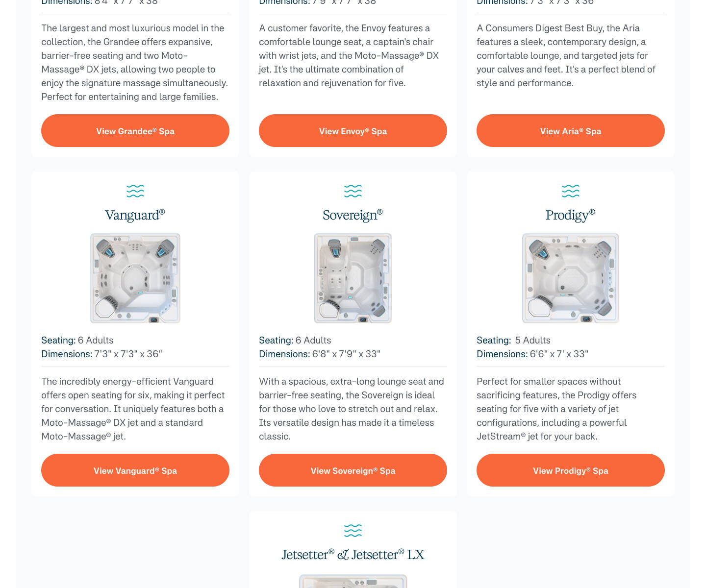
Task: Click the wave icon above Sovereign
Action: tap(353, 191)
